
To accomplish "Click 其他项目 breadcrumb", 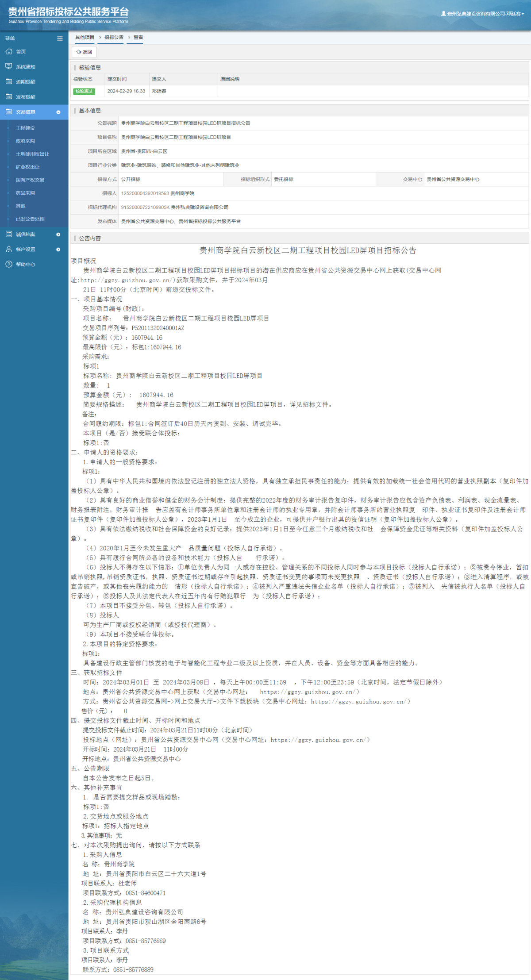I will pos(85,38).
